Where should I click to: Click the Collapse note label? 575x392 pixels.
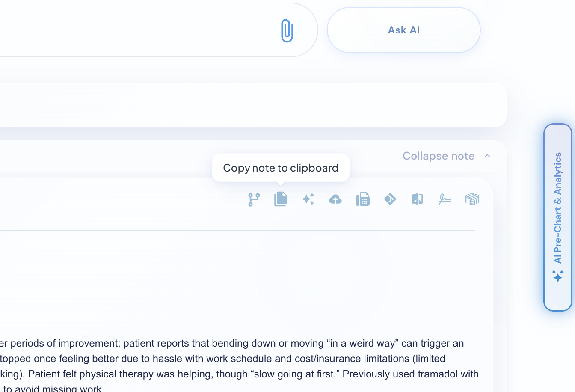pos(439,156)
